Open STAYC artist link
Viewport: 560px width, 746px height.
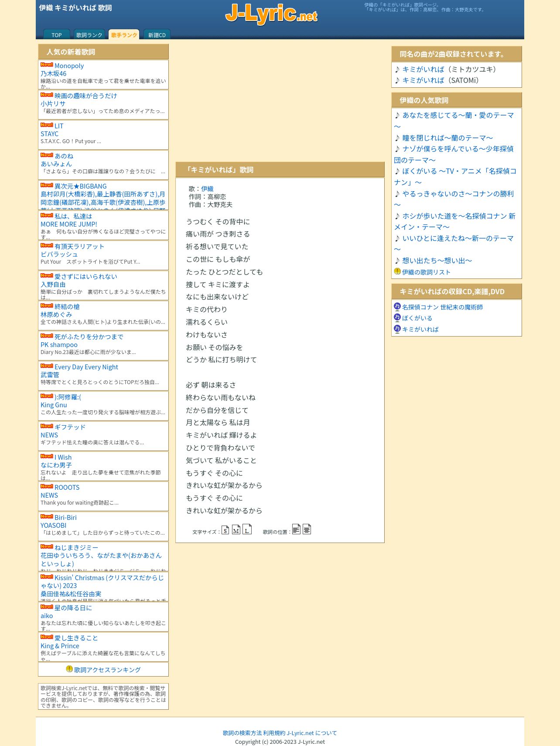point(49,134)
